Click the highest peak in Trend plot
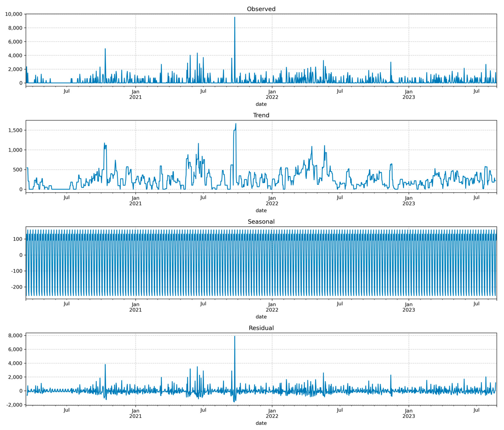Screen dimensions: 504x430 tap(236, 124)
